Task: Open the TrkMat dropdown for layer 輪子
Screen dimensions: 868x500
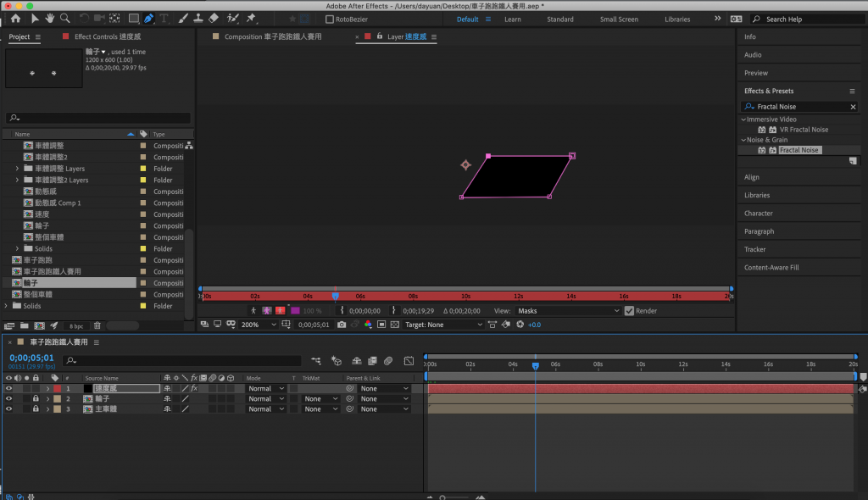Action: coord(320,398)
